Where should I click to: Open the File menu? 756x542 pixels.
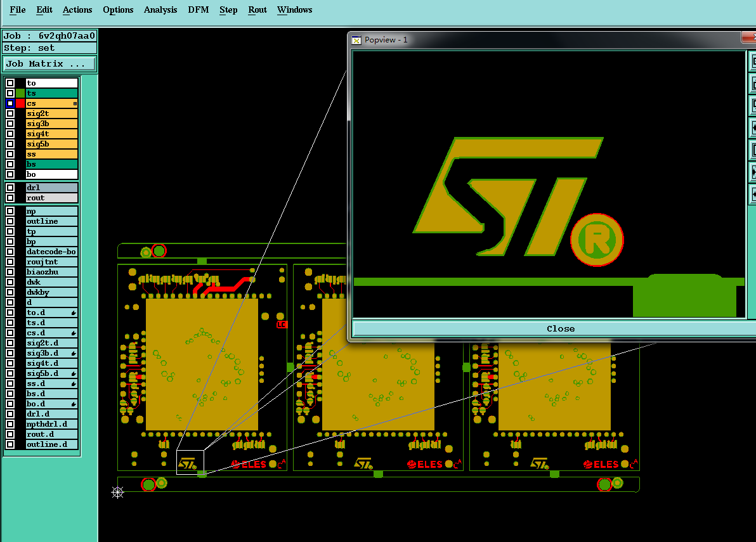(18, 10)
